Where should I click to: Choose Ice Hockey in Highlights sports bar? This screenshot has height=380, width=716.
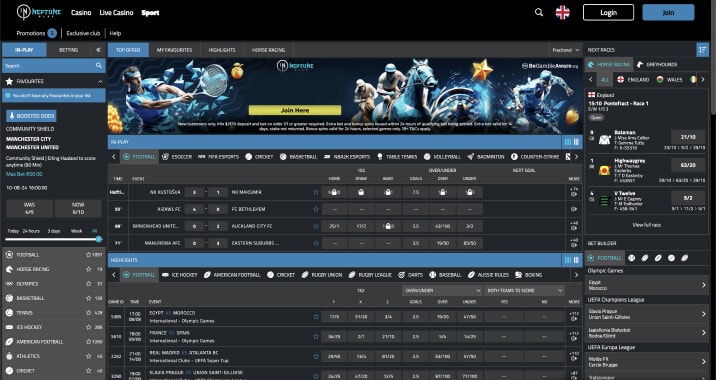(x=179, y=275)
